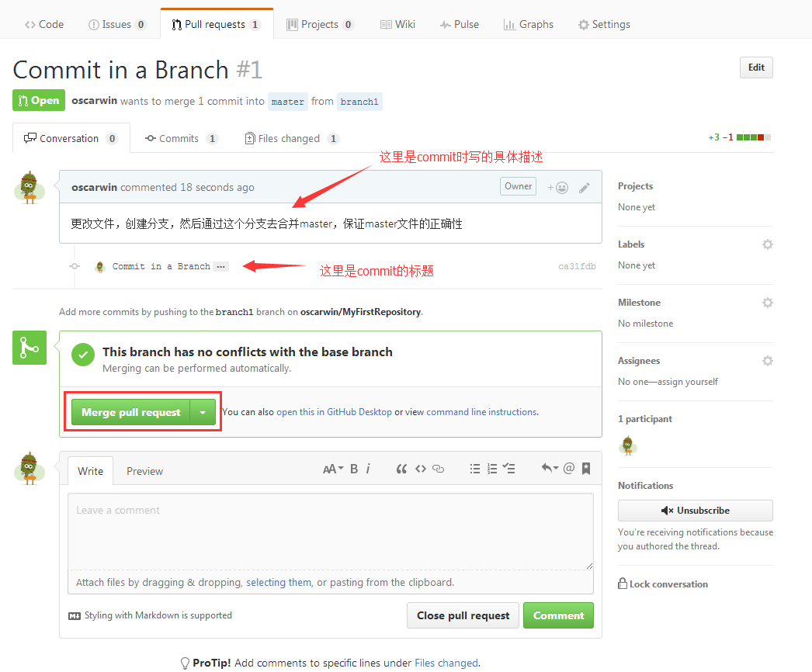This screenshot has width=812, height=672.
Task: Click the Edit title button
Action: coord(756,68)
